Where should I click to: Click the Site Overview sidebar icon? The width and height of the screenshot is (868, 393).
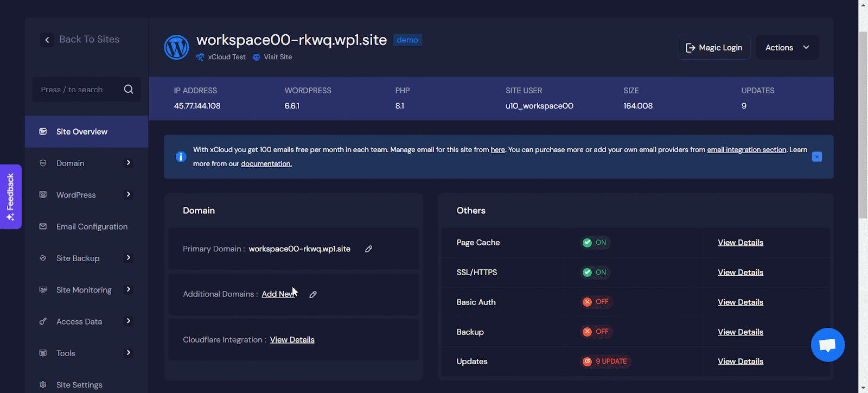(43, 131)
